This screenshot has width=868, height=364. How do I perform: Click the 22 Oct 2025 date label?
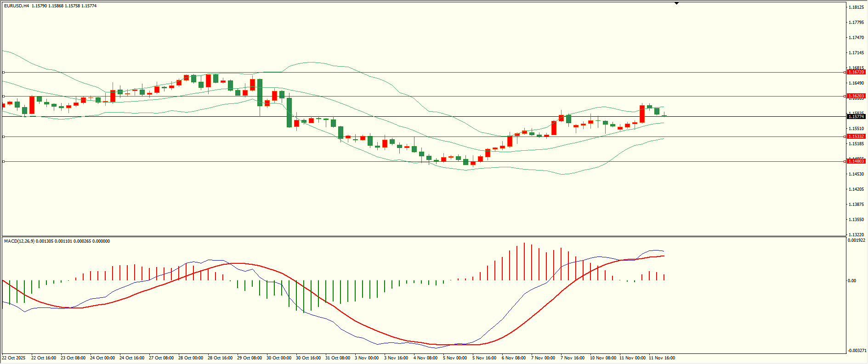tap(14, 358)
